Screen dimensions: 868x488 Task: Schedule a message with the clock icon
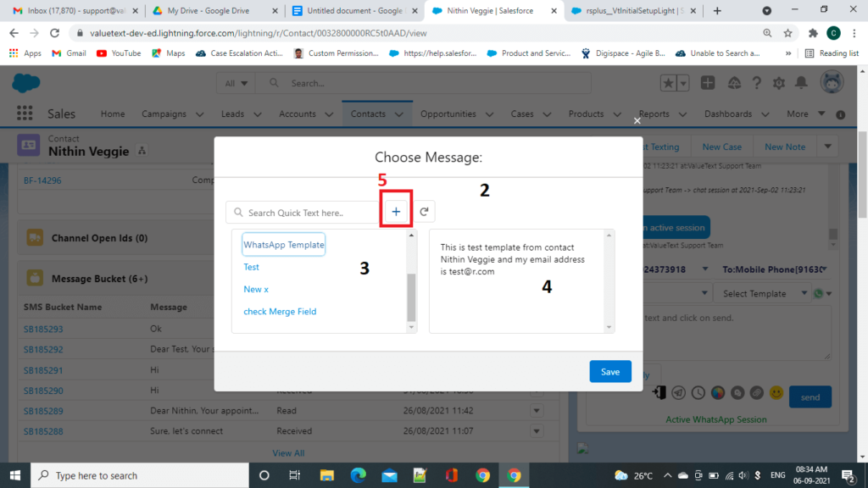(698, 392)
